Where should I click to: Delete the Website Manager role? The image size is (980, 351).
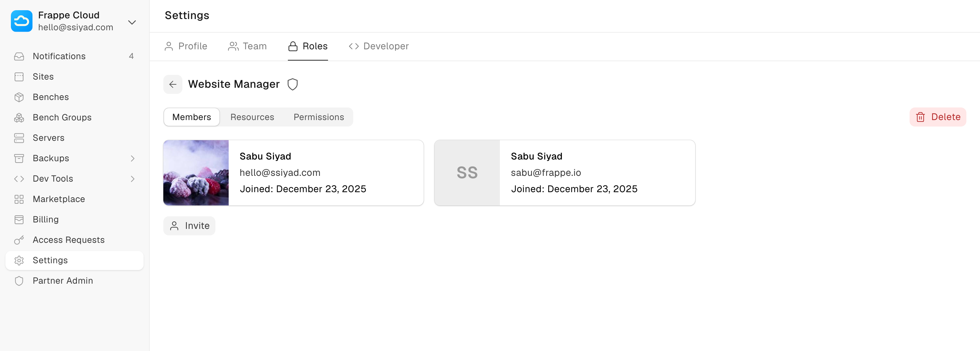point(937,117)
